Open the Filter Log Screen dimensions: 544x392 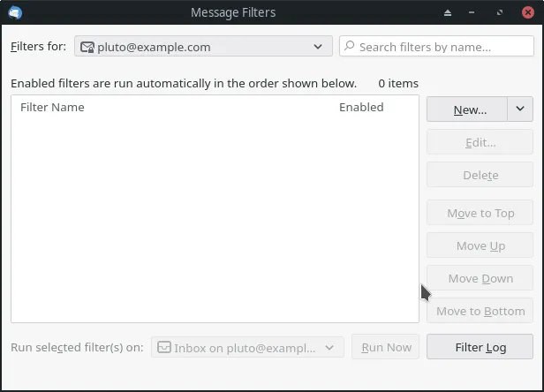(x=480, y=347)
